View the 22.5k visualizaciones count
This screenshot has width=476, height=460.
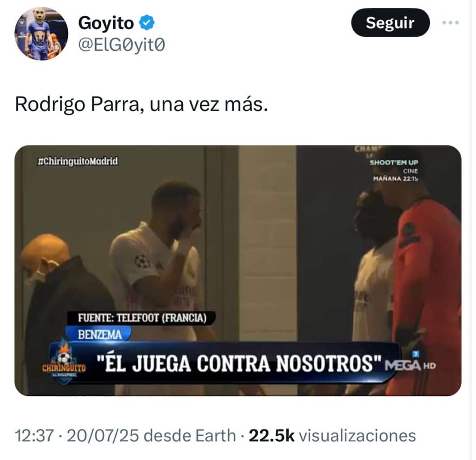[332, 436]
